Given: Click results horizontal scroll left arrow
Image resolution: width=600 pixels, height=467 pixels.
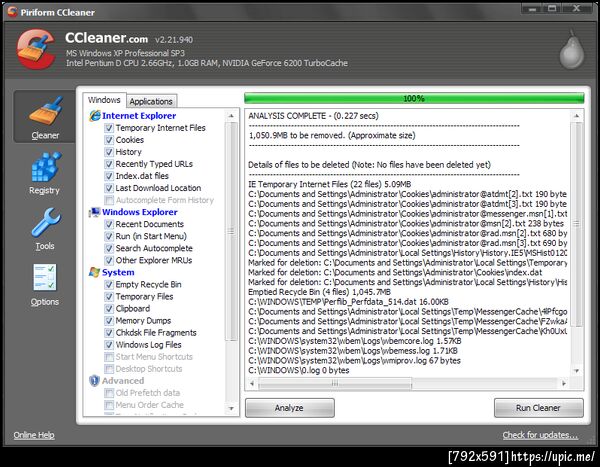Looking at the screenshot, I should [x=252, y=383].
